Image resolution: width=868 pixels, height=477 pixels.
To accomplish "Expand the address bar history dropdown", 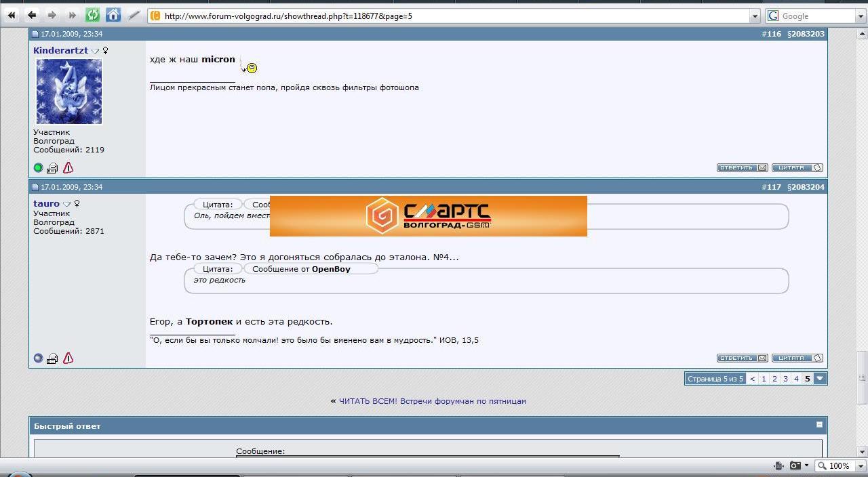I will click(755, 16).
